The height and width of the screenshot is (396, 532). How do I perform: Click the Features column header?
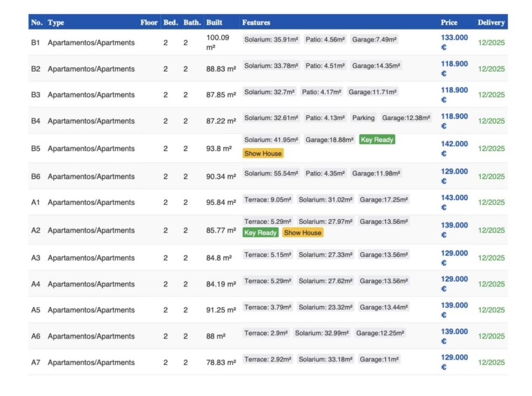[256, 22]
